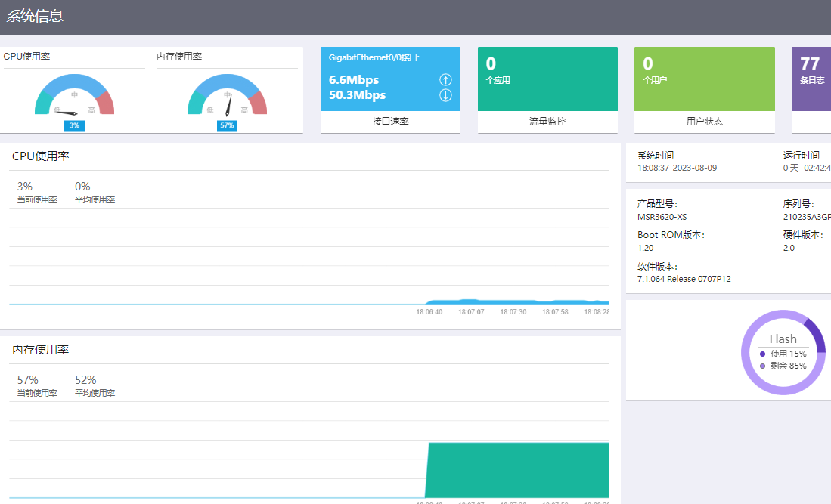
Task: Select the 使用 15% legend dot
Action: tap(762, 354)
